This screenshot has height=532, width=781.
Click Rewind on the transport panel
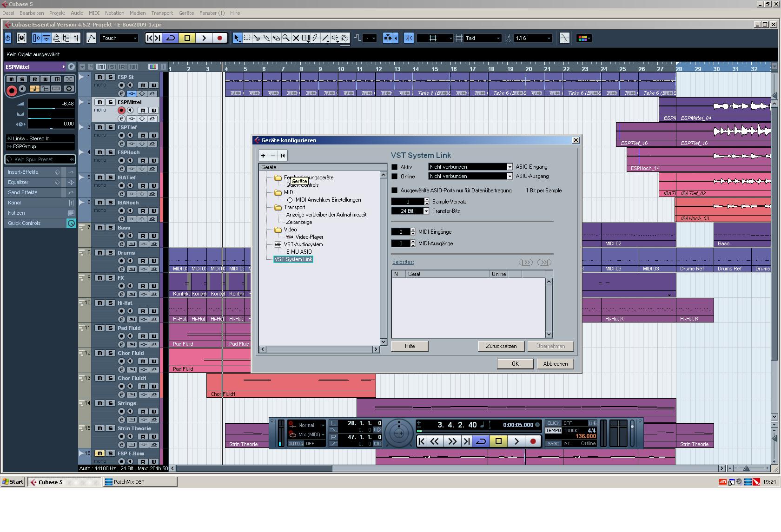(x=435, y=441)
